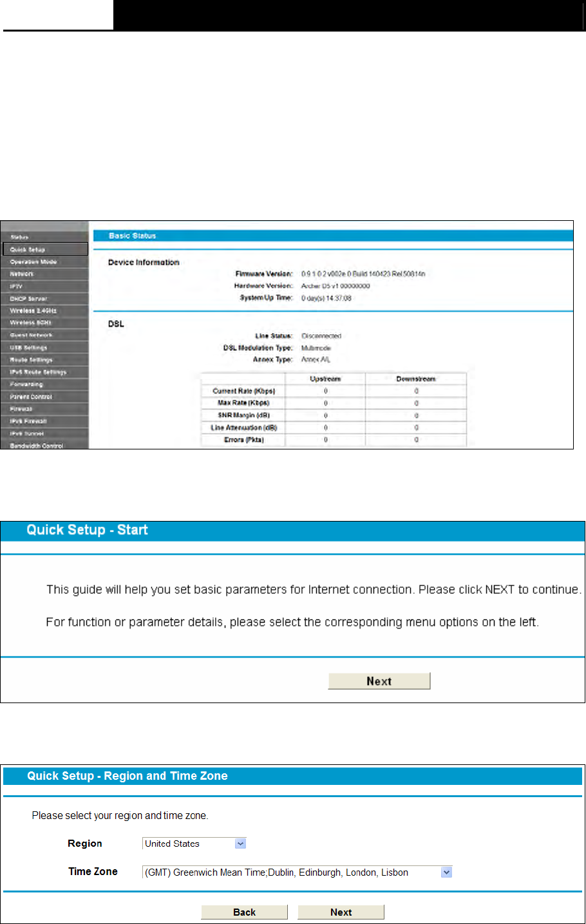Click the Max Rate (Kbps) row label
The height and width of the screenshot is (924, 586).
(243, 403)
